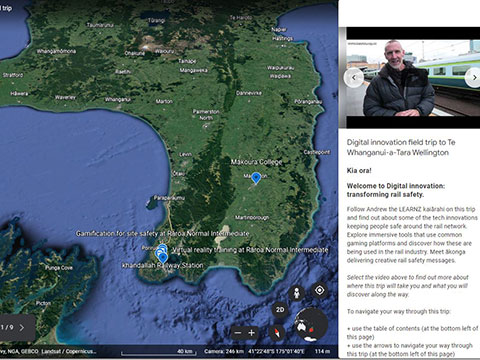Zoom in with the plus button
480x360 pixels.
[252, 333]
